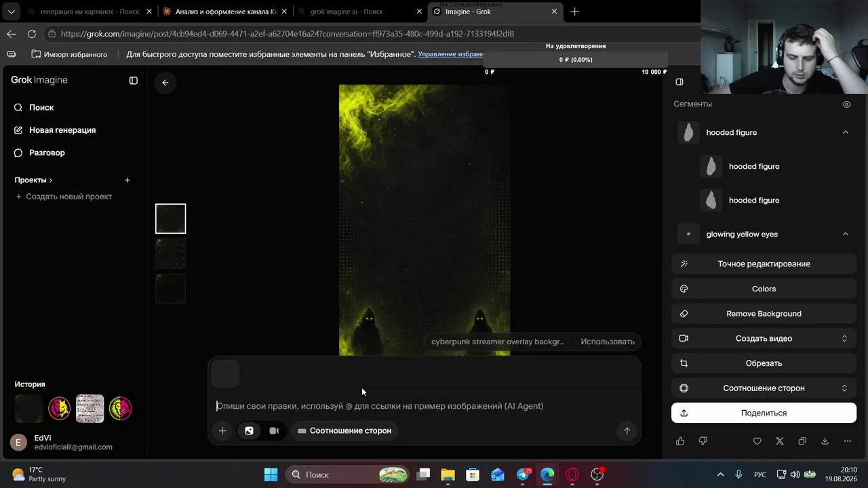Click the Обрезать crop button

(764, 363)
